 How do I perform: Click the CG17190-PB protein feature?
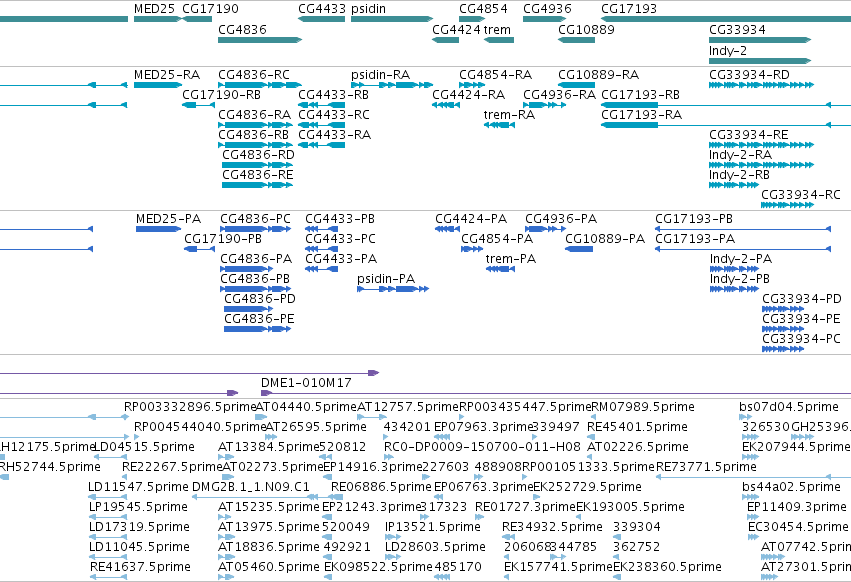(x=200, y=249)
